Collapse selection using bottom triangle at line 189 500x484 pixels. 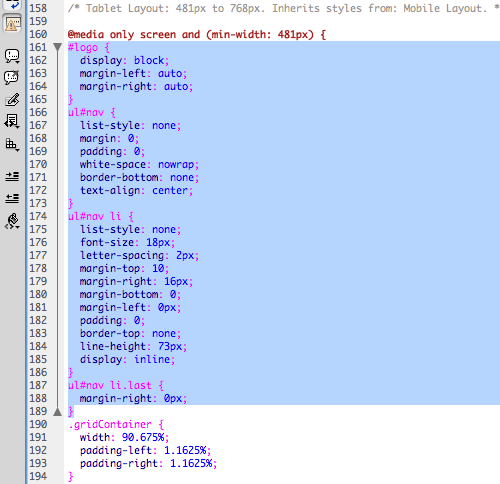click(x=57, y=412)
